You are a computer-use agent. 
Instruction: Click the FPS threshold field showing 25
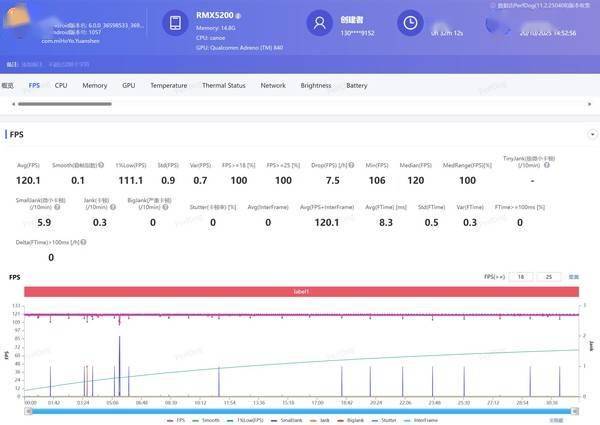(548, 276)
